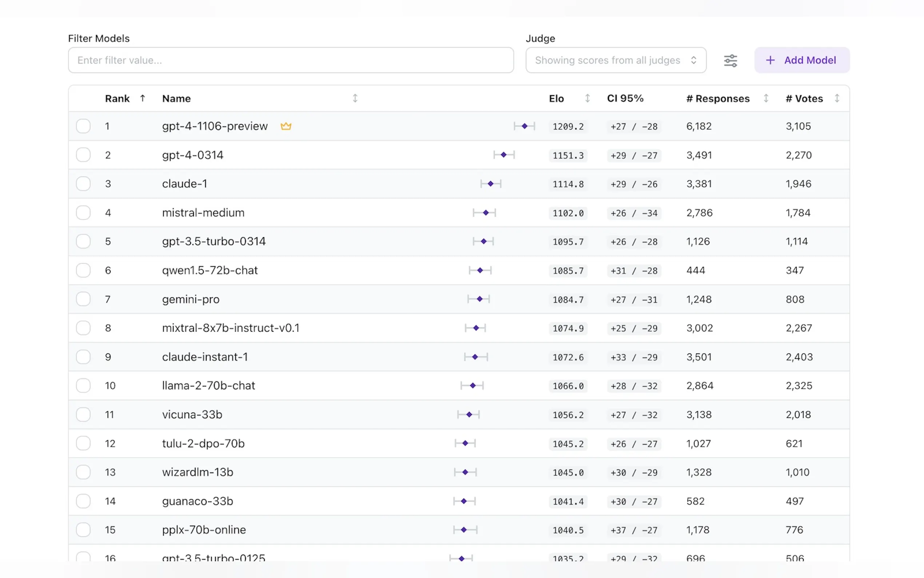Click the CI 95% column header
Viewport: 924px width, 578px height.
click(625, 99)
